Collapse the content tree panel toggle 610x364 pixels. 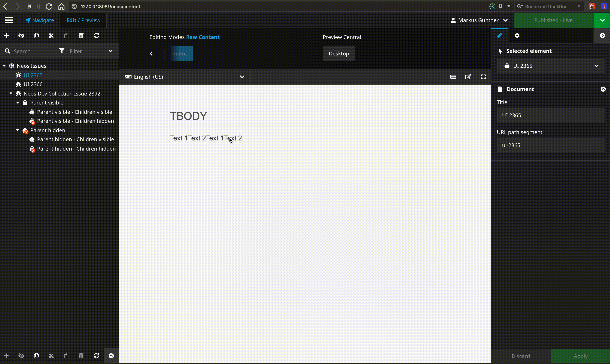tap(111, 356)
